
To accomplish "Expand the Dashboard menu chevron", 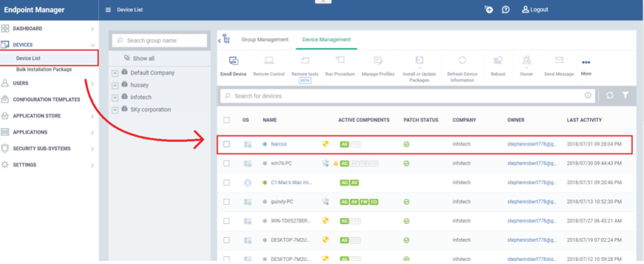I will pyautogui.click(x=92, y=29).
